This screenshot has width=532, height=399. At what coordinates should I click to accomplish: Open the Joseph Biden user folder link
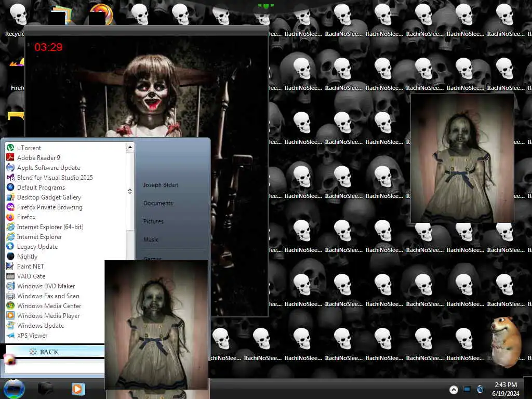161,185
